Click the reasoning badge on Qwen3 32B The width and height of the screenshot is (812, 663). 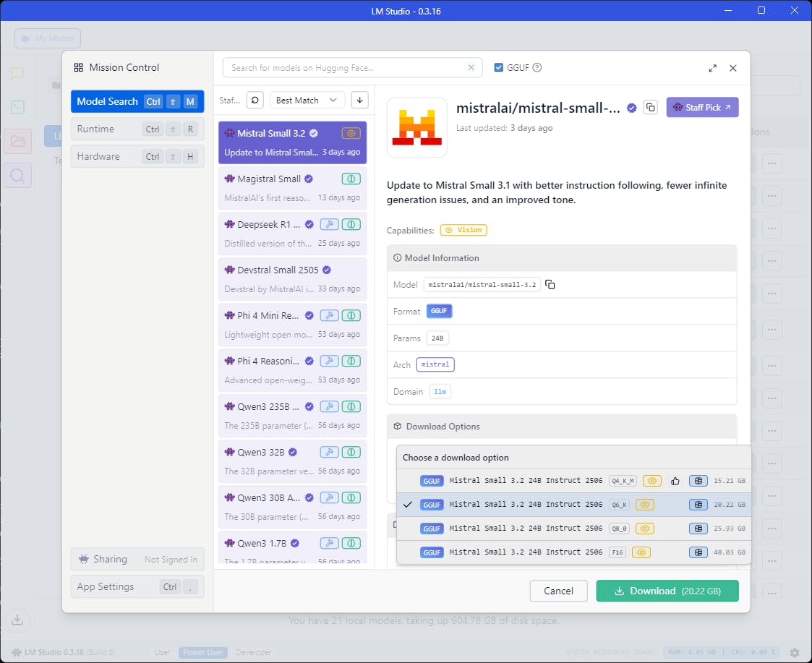point(351,452)
